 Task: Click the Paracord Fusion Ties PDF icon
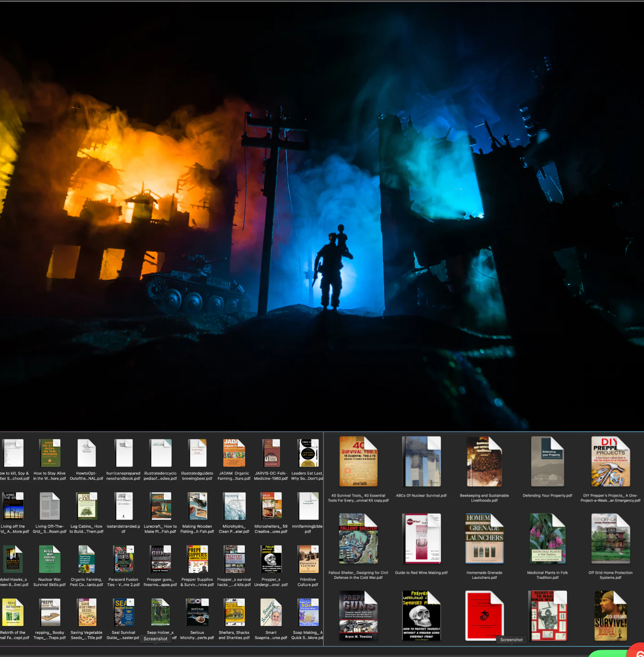point(123,559)
